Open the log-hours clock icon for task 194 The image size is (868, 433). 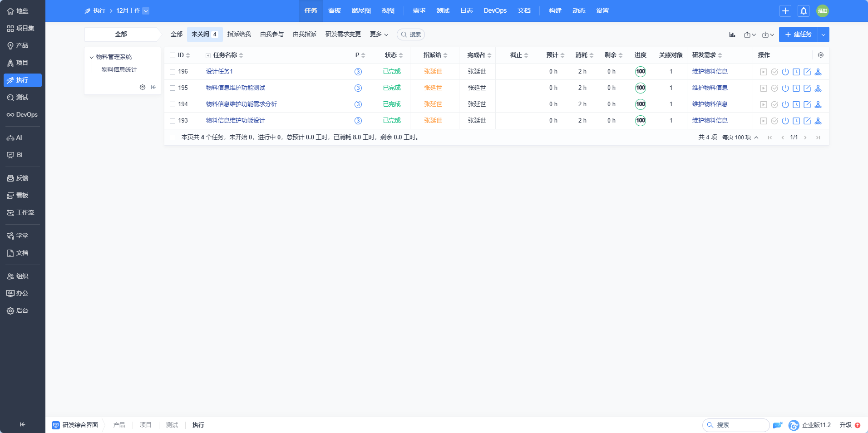796,104
